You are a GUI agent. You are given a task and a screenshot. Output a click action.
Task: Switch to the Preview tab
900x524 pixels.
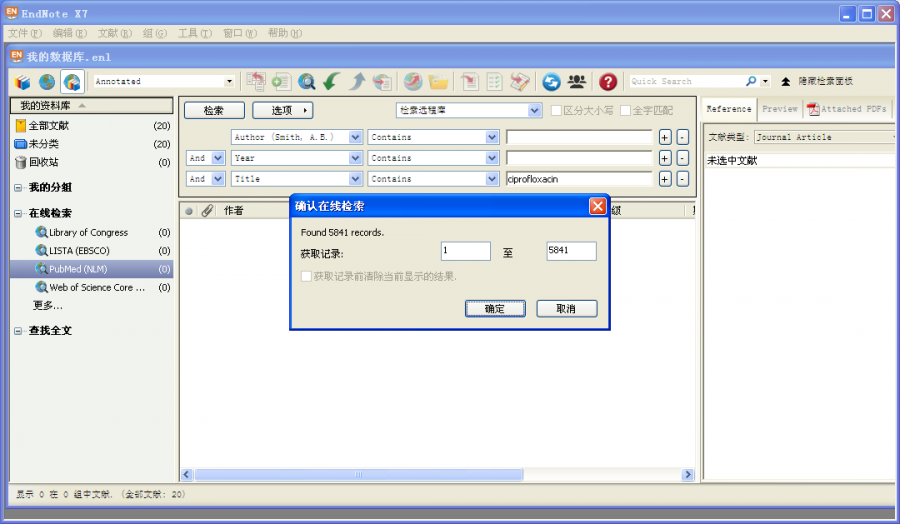point(779,109)
